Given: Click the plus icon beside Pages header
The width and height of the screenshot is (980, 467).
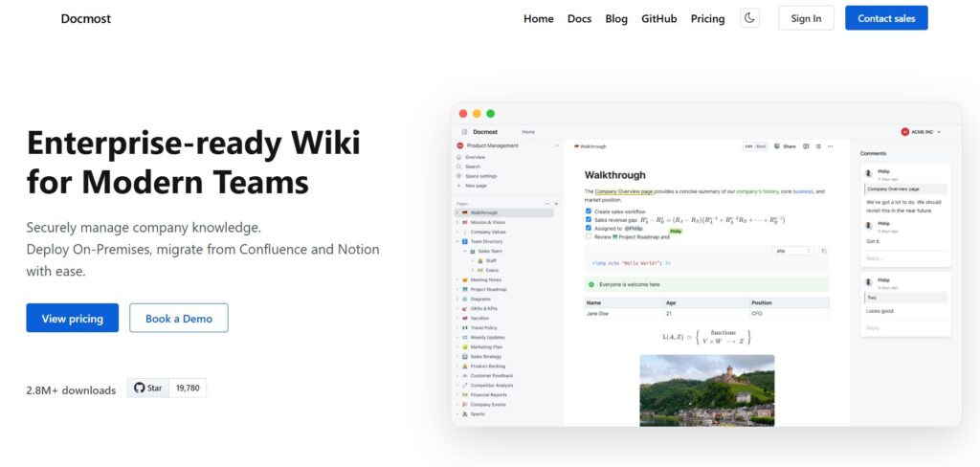Looking at the screenshot, I should tap(553, 204).
